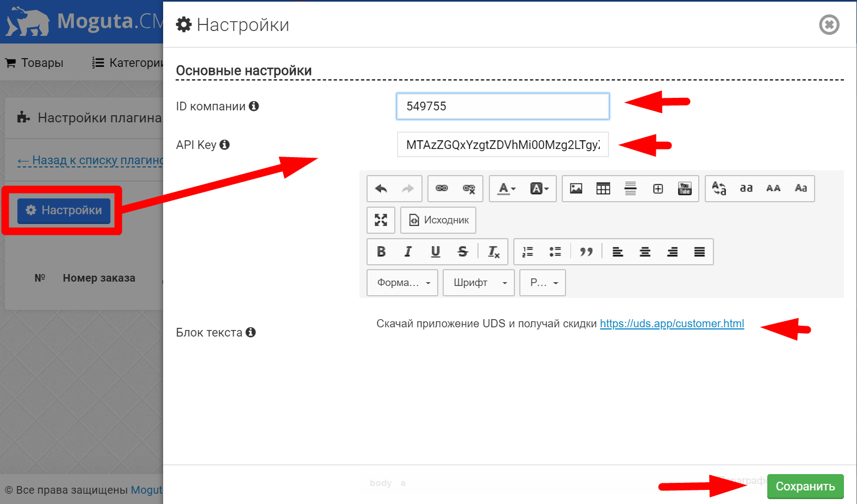This screenshot has width=857, height=504.
Task: Go back via Назад к списку плагинов link
Action: pos(90,160)
